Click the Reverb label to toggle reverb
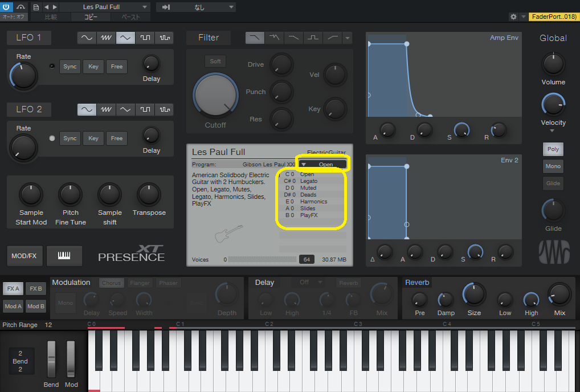The width and height of the screenshot is (580, 392). (x=417, y=282)
